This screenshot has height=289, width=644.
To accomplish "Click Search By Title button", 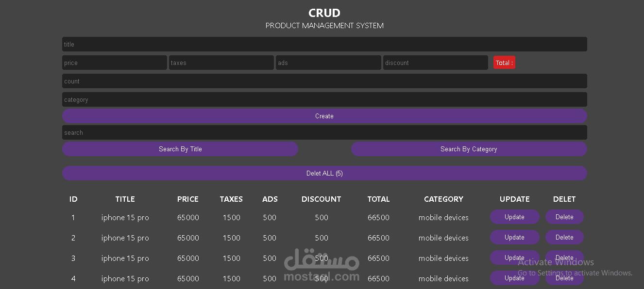I will (180, 149).
